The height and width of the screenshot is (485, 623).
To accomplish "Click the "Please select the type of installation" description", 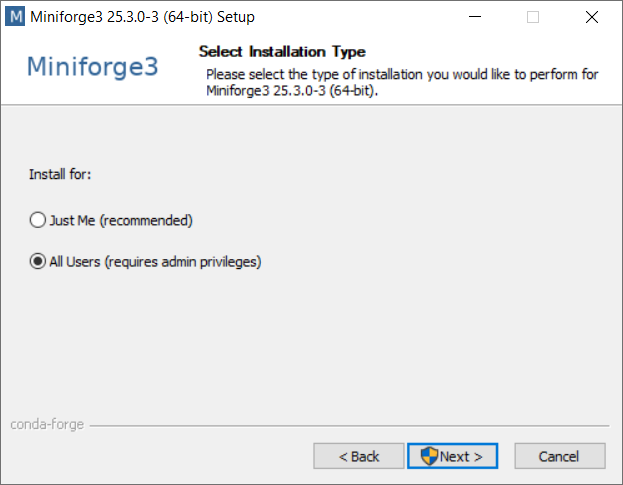I will [402, 82].
